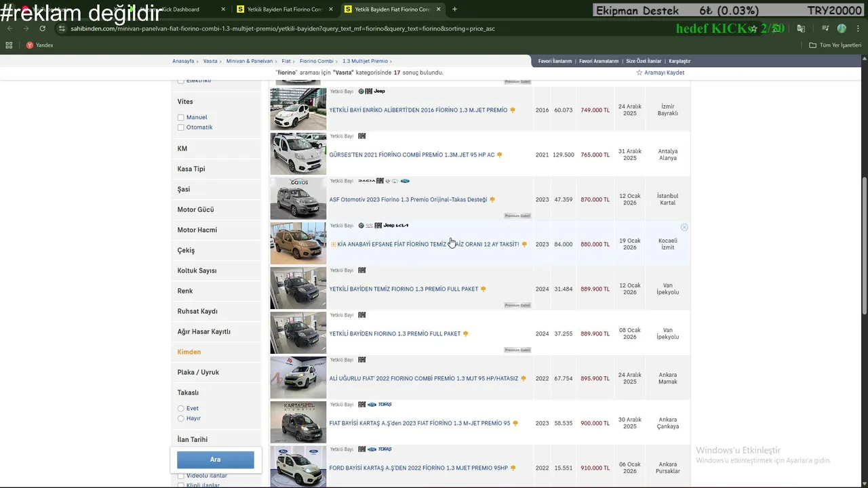Viewport: 868px width, 488px height.
Task: Open Favori İlanlarım menu item
Action: [x=555, y=61]
